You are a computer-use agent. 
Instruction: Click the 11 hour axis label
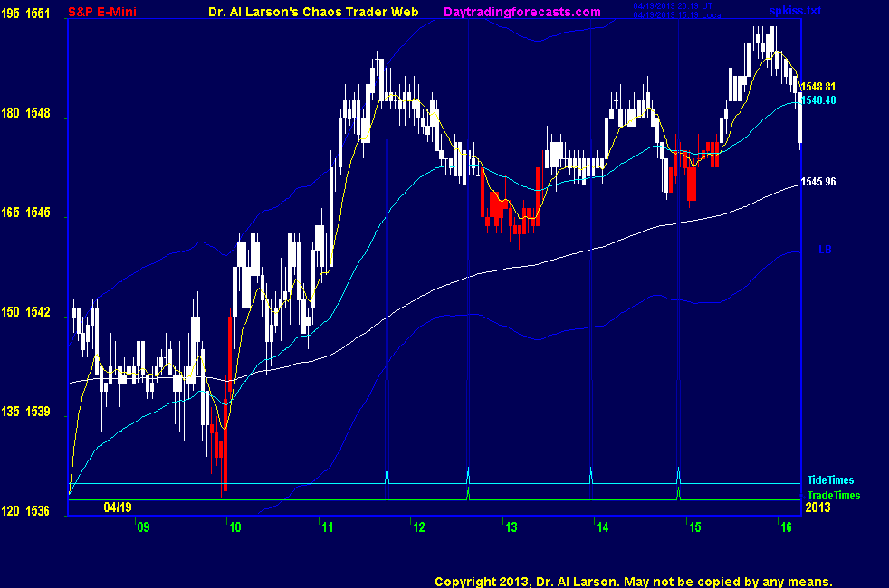coord(327,527)
